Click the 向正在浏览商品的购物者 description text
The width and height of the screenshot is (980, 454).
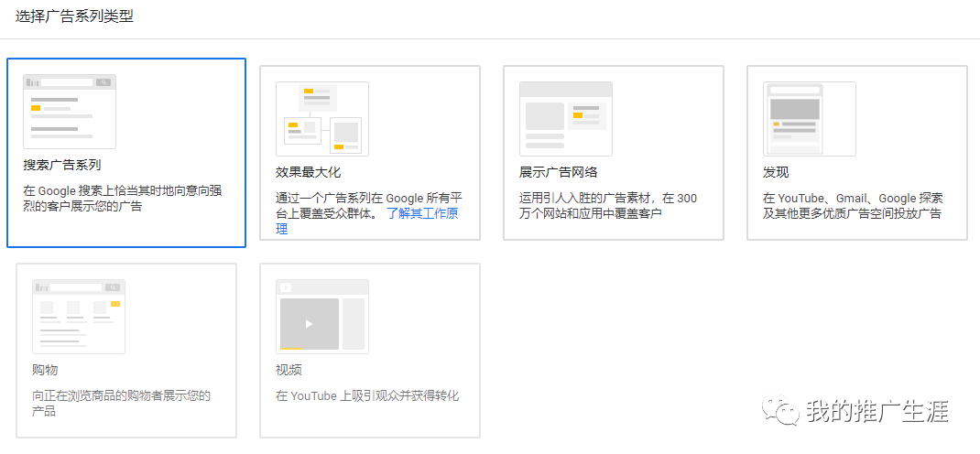tap(121, 404)
